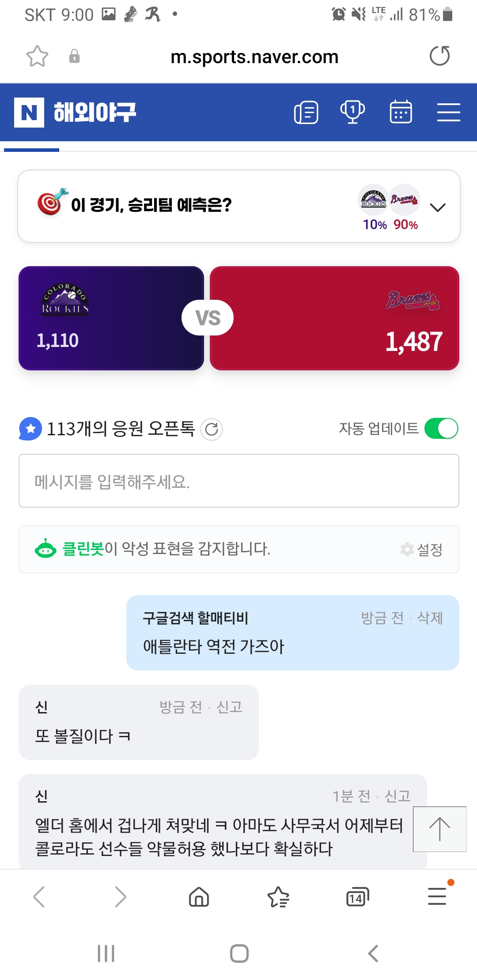The width and height of the screenshot is (477, 980).
Task: Reload the page with refresh icon
Action: [x=439, y=56]
